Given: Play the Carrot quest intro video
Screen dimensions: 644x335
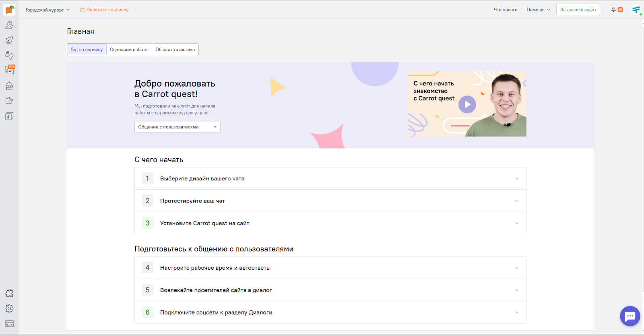Looking at the screenshot, I should click(467, 105).
